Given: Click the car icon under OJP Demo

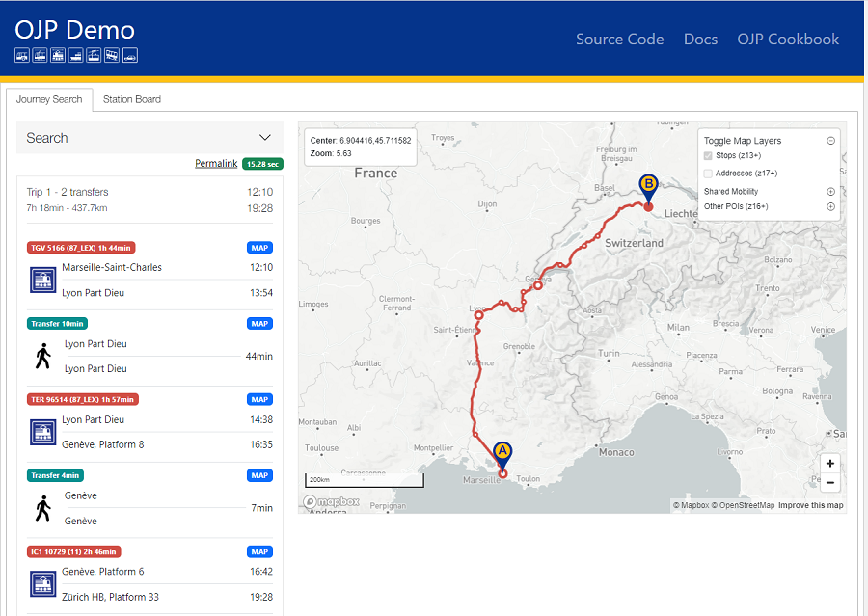Looking at the screenshot, I should point(131,56).
